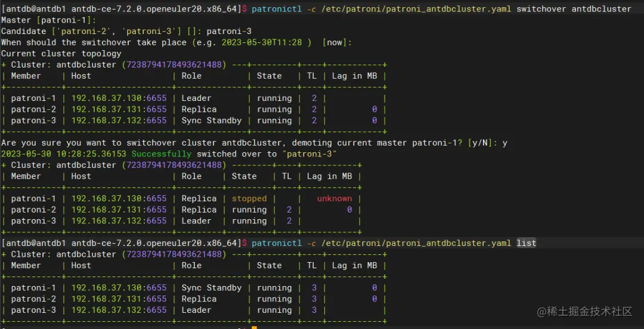Click quoted "patroni-3" in switched over message
Screen dimensions: 644x329
pos(309,154)
